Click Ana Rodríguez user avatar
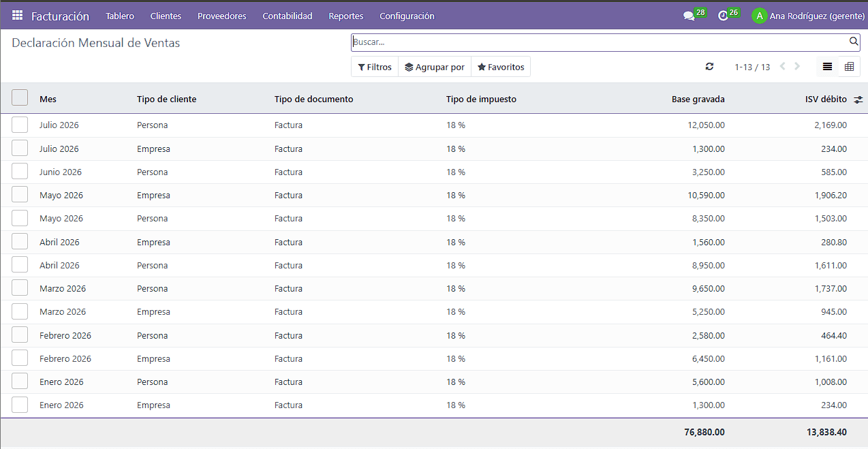The height and width of the screenshot is (449, 868). click(759, 16)
